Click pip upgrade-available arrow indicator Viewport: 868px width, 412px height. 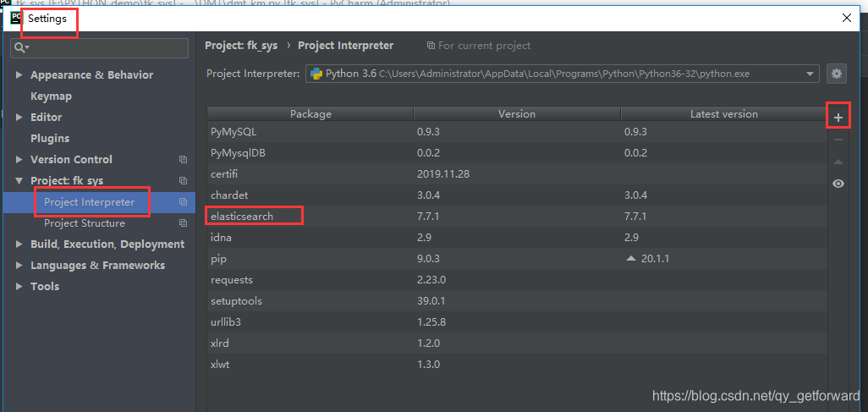click(630, 259)
